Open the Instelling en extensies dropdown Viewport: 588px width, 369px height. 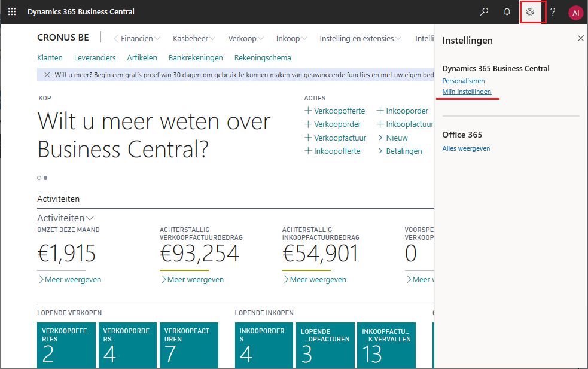(x=360, y=39)
